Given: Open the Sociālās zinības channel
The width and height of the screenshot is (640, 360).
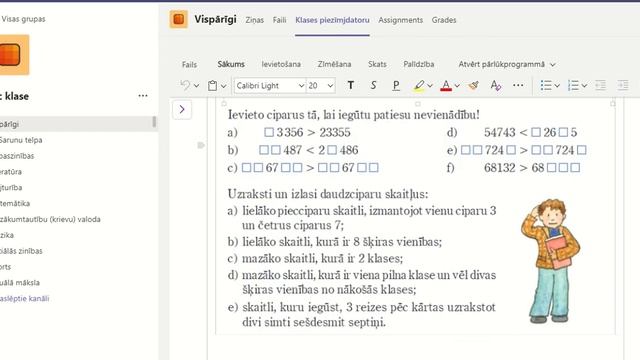Looking at the screenshot, I should tap(21, 251).
